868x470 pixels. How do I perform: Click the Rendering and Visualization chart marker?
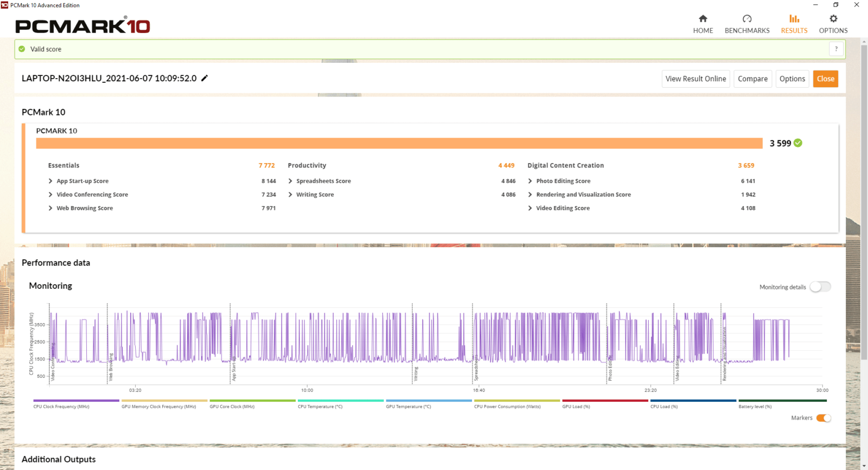(x=724, y=353)
